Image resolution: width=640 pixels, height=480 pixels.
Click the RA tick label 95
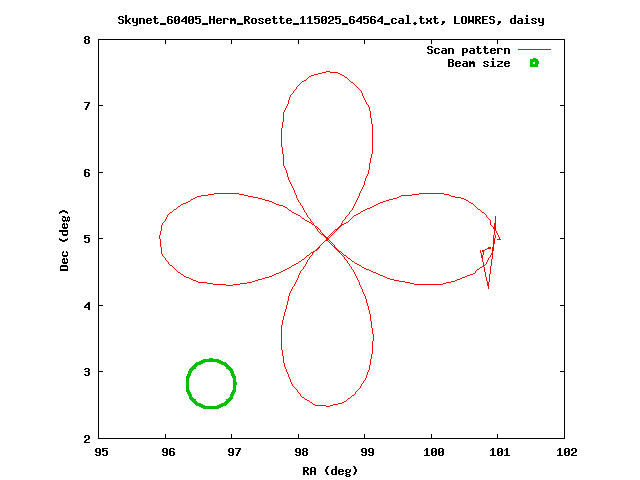[x=102, y=452]
